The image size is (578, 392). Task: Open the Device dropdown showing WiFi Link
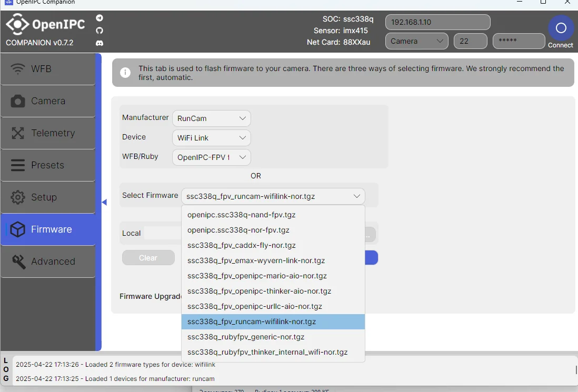[211, 138]
